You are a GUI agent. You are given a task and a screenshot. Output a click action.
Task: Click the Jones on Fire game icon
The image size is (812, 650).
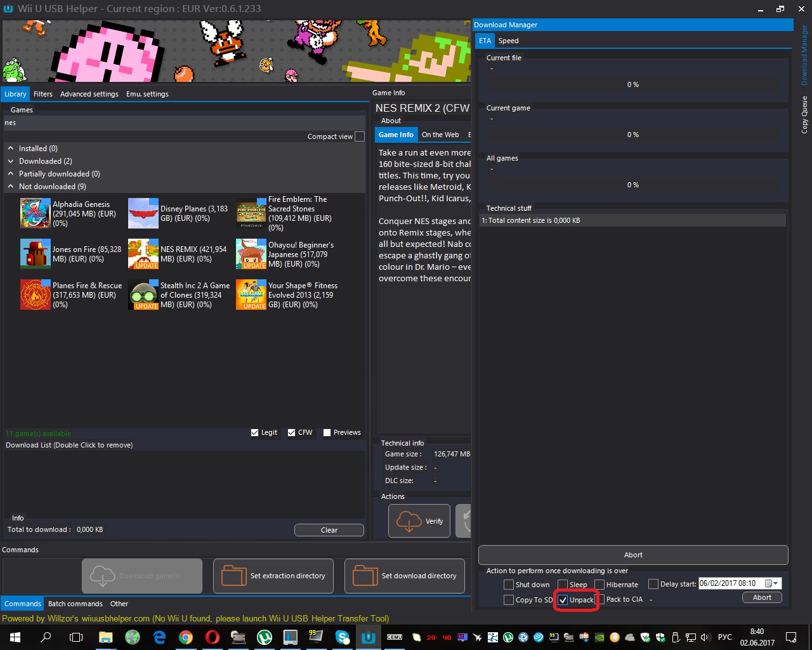click(36, 254)
